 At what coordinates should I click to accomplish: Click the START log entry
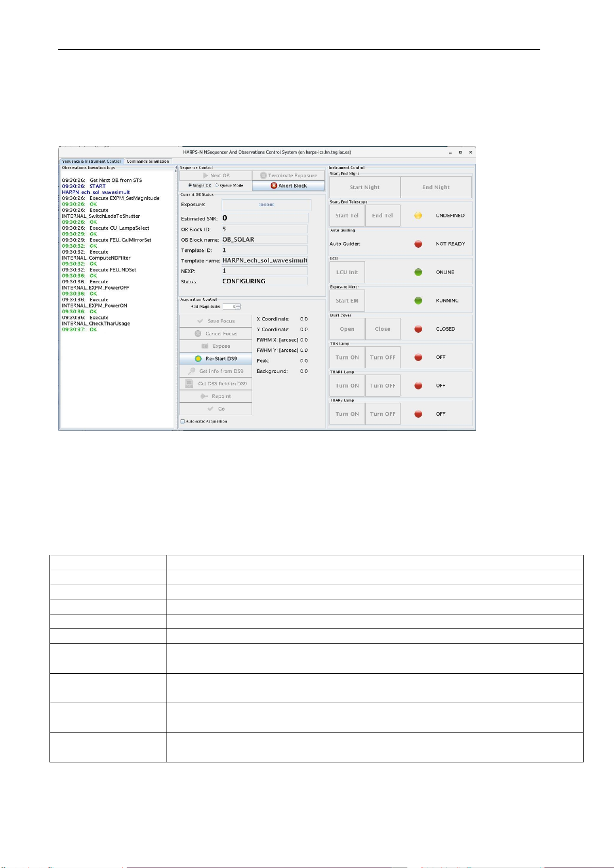pyautogui.click(x=97, y=186)
